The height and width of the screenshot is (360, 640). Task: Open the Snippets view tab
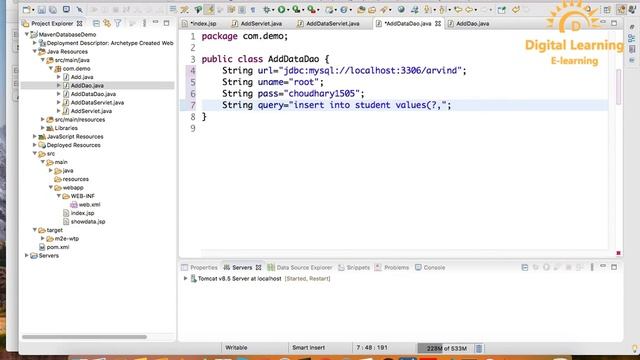[354, 268]
